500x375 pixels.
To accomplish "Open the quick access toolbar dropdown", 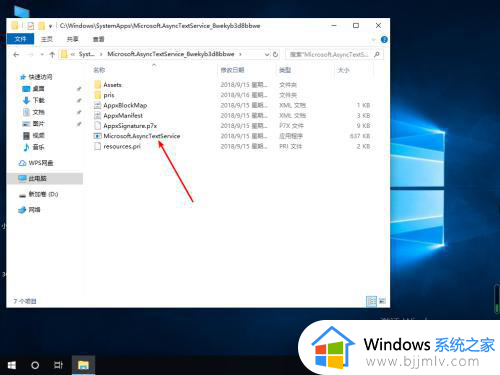I will [x=50, y=26].
